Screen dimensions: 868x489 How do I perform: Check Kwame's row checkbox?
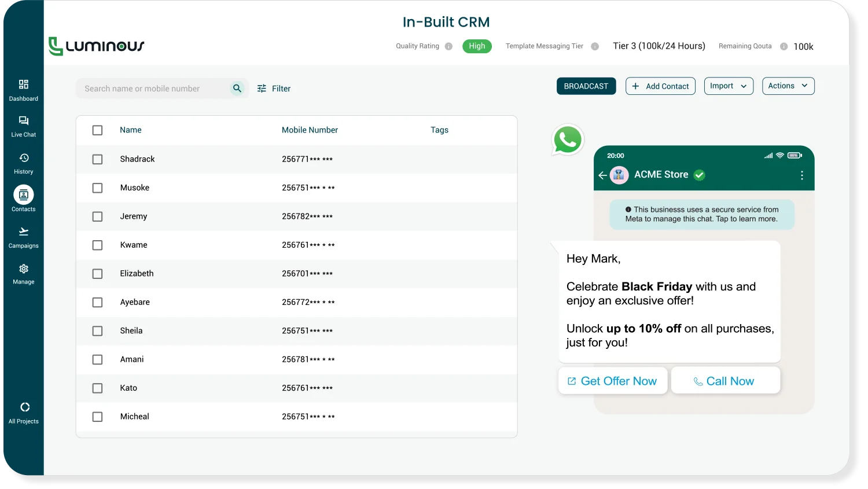point(97,245)
